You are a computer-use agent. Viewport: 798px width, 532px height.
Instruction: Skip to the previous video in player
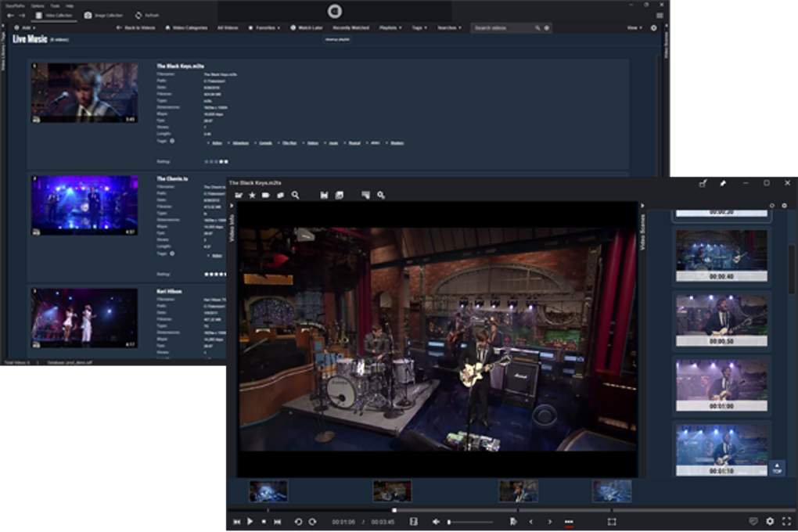click(236, 521)
